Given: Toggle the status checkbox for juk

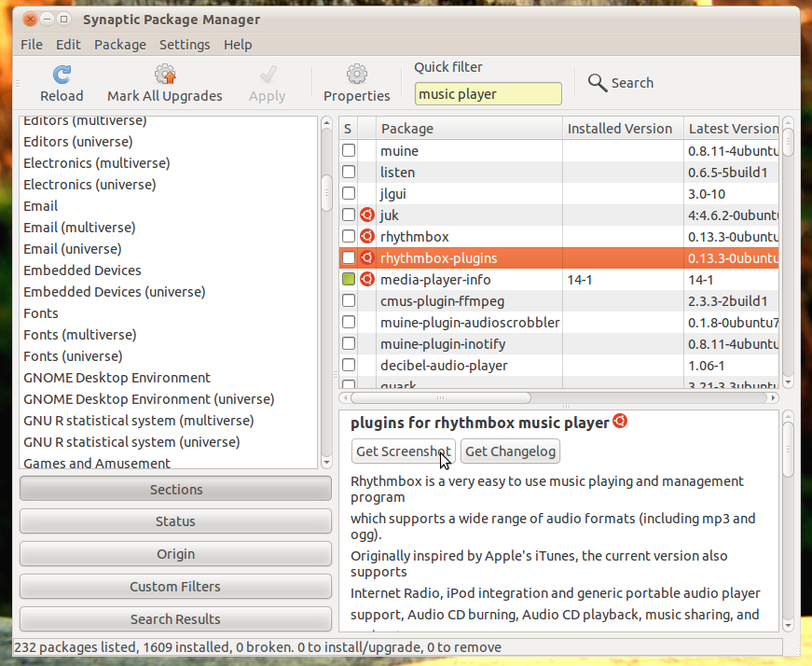Looking at the screenshot, I should click(x=349, y=215).
